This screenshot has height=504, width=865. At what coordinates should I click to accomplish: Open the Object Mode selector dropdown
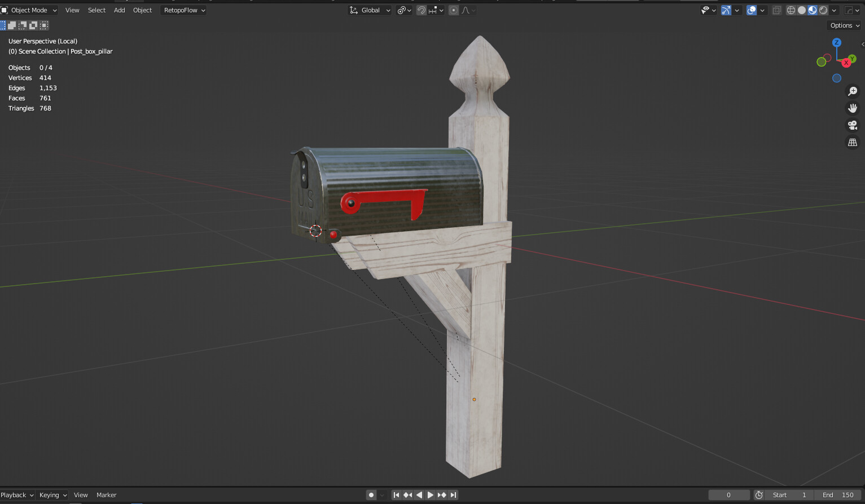29,10
